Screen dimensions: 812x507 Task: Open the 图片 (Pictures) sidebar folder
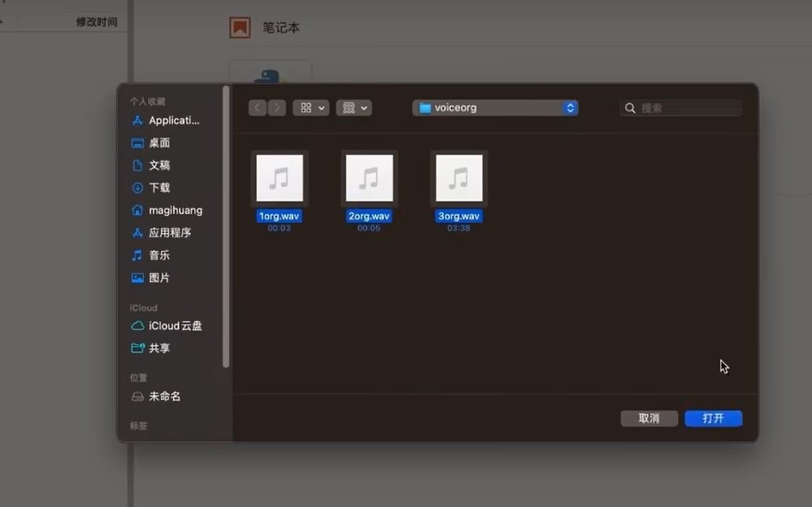159,278
